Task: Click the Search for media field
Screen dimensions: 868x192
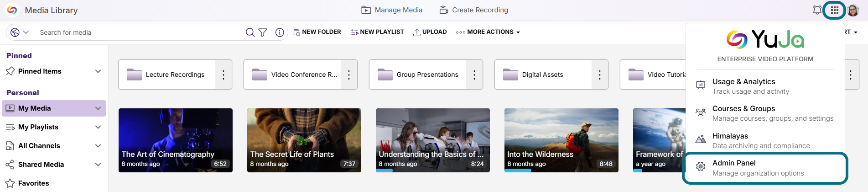Action: (139, 32)
